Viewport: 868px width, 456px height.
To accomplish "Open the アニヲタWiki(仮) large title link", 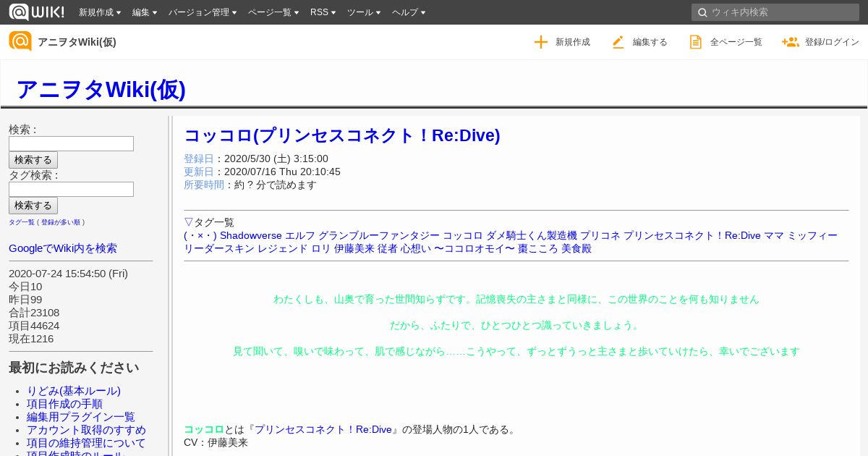I will pos(101,89).
